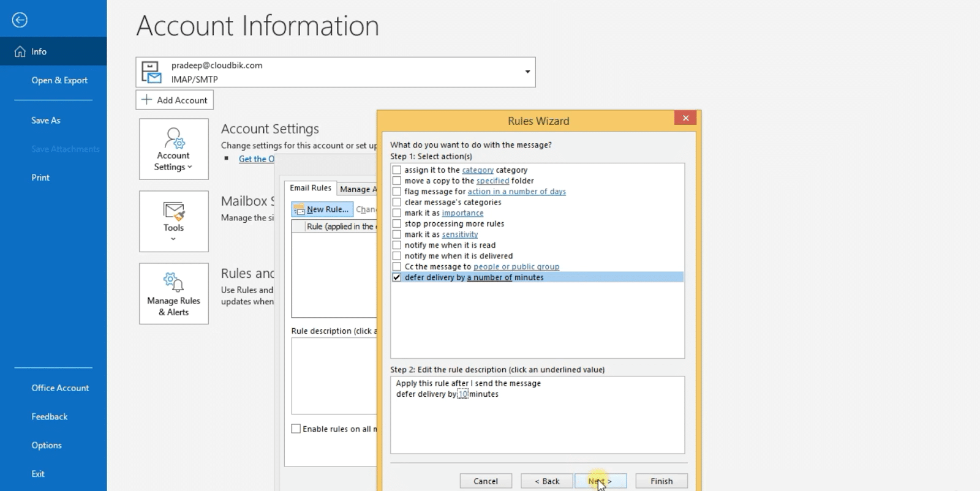The image size is (980, 491).
Task: Open the Options menu item
Action: [x=47, y=445]
